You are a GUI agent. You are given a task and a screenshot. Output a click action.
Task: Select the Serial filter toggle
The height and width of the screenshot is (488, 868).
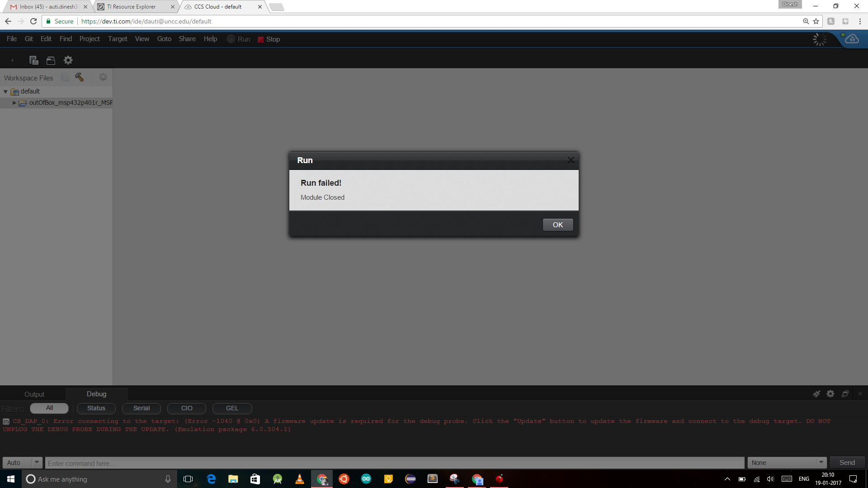click(x=142, y=408)
